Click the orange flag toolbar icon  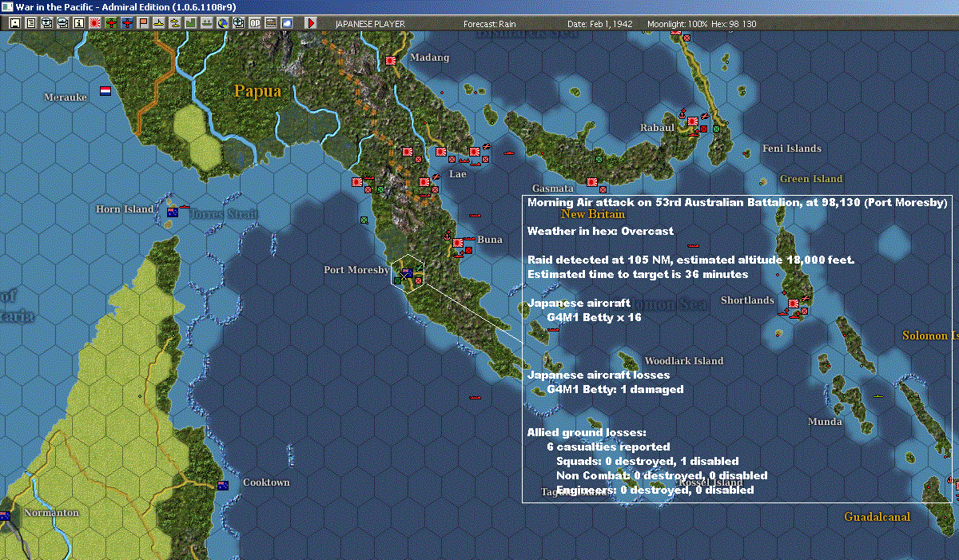coord(143,23)
